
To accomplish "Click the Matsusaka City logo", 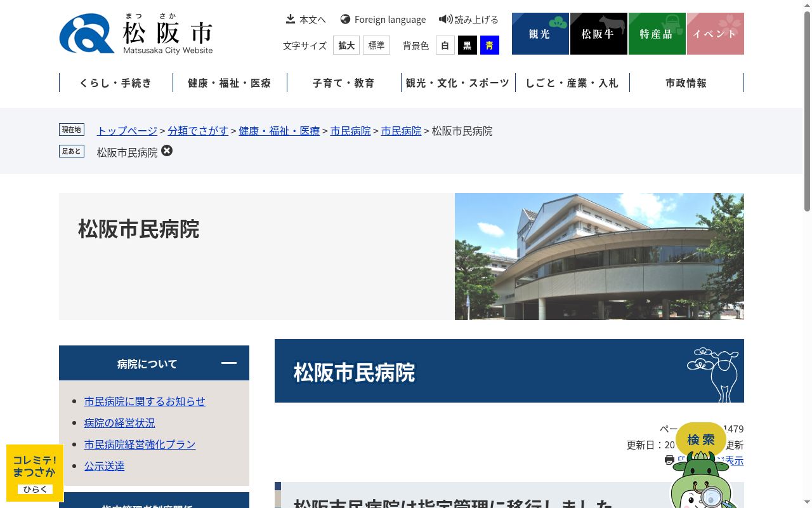I will [136, 33].
